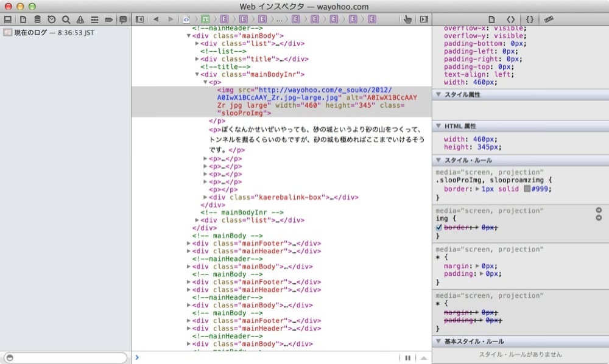Click the upper gear beside the img rule
Viewport: 609px width, 364px height.
599,210
